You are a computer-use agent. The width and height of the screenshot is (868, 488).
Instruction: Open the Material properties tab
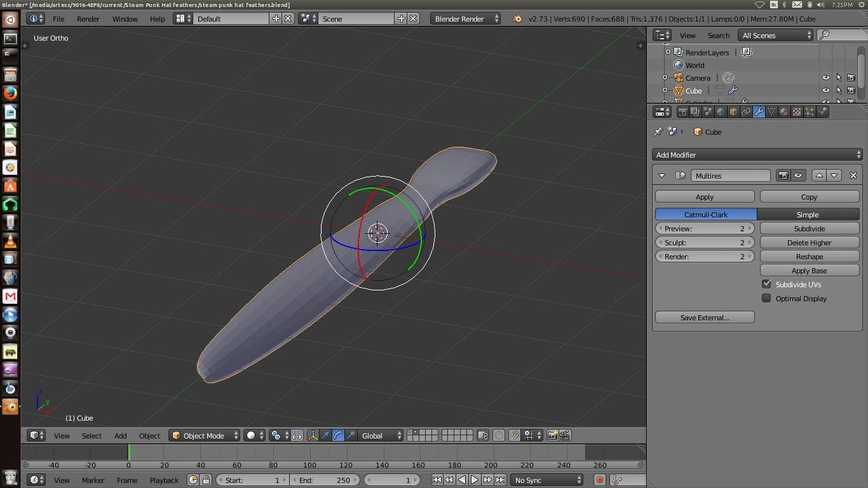click(x=783, y=111)
